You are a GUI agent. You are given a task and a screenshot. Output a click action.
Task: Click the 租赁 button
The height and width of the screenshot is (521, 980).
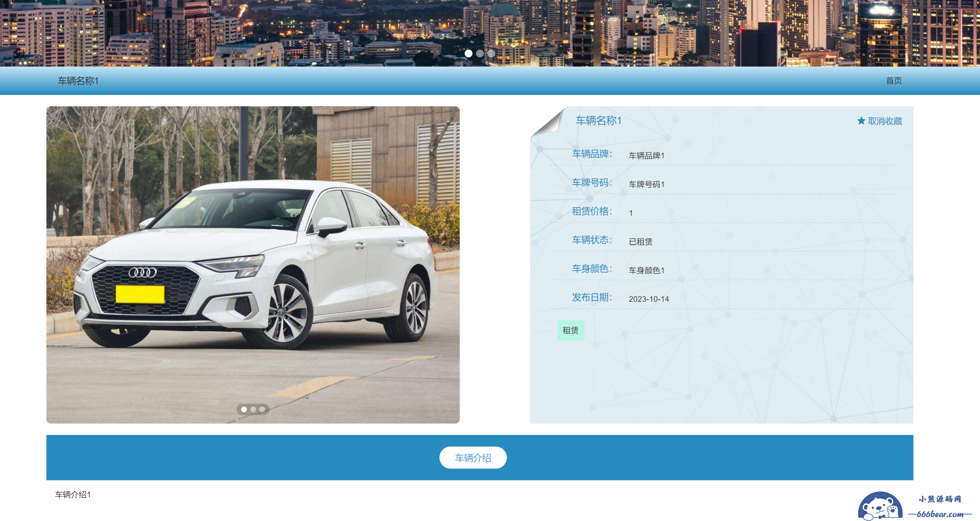click(570, 330)
